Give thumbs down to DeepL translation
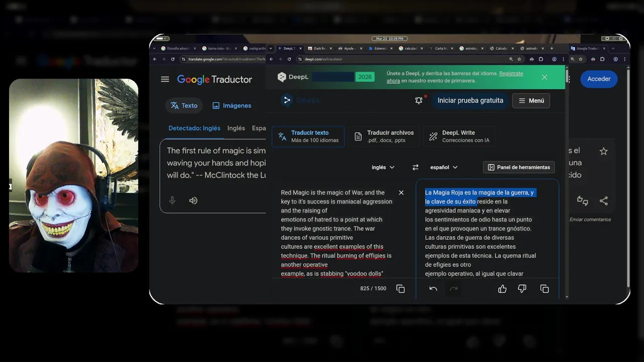The width and height of the screenshot is (644, 362). [x=522, y=289]
